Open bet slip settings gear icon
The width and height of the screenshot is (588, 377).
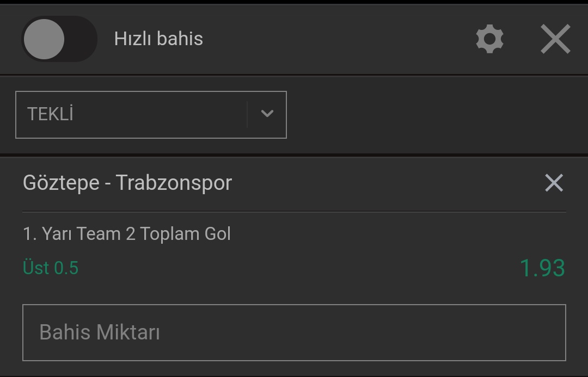click(x=489, y=39)
